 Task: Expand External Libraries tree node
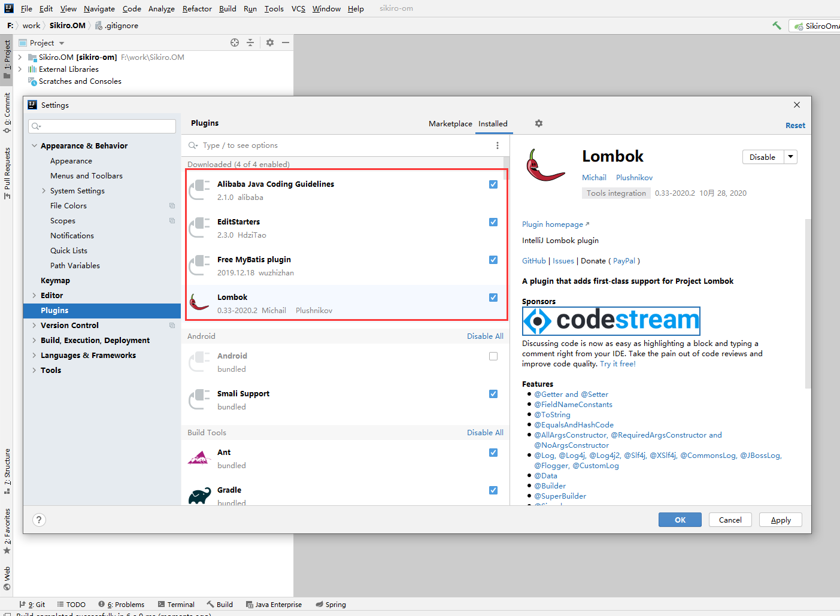click(x=20, y=69)
